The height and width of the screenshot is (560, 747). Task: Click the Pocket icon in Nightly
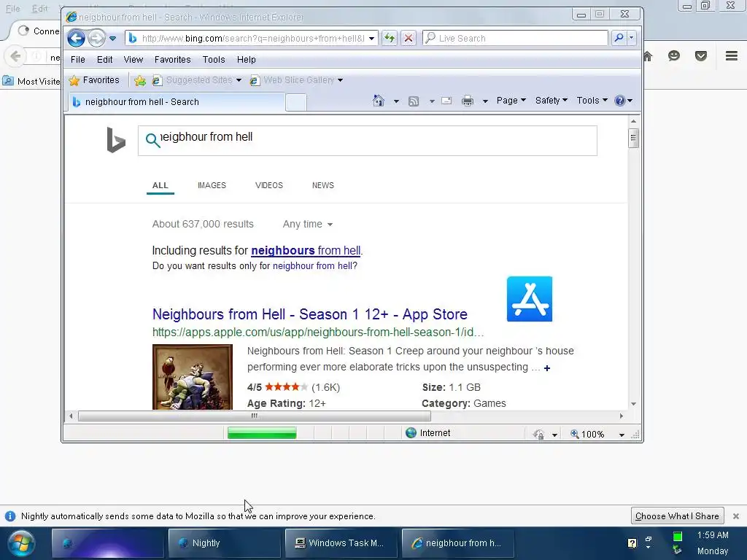[x=701, y=55]
